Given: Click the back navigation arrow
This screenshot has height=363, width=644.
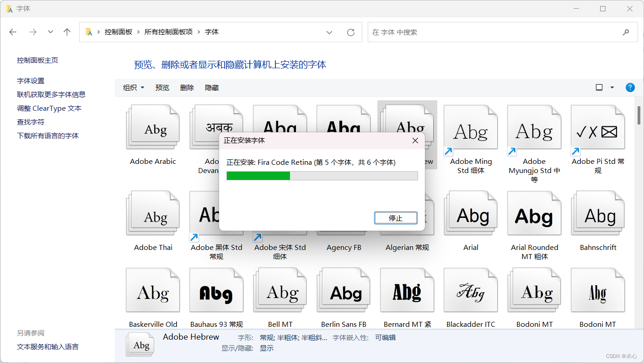Looking at the screenshot, I should coord(12,32).
